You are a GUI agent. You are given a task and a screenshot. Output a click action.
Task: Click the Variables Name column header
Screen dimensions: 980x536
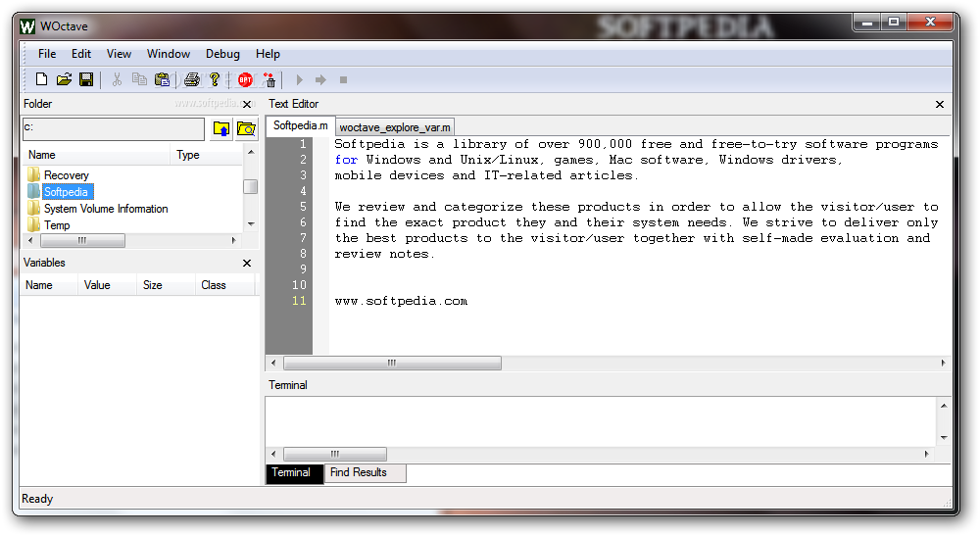(49, 285)
